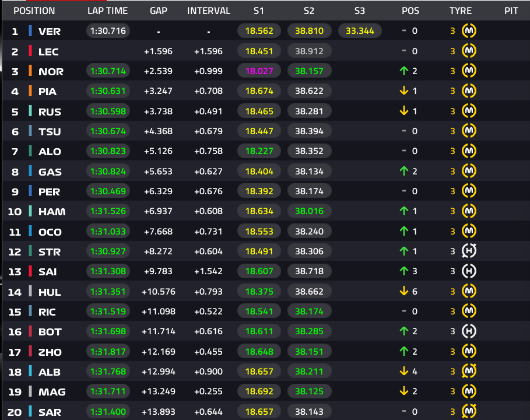This screenshot has height=420, width=530.
Task: Click BOT's hard tyre icon
Action: click(469, 331)
